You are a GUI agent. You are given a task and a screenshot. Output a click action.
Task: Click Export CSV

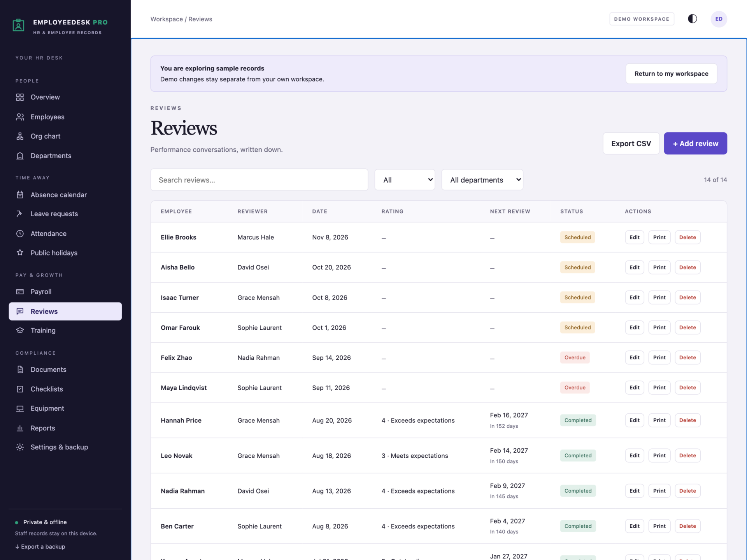point(631,143)
